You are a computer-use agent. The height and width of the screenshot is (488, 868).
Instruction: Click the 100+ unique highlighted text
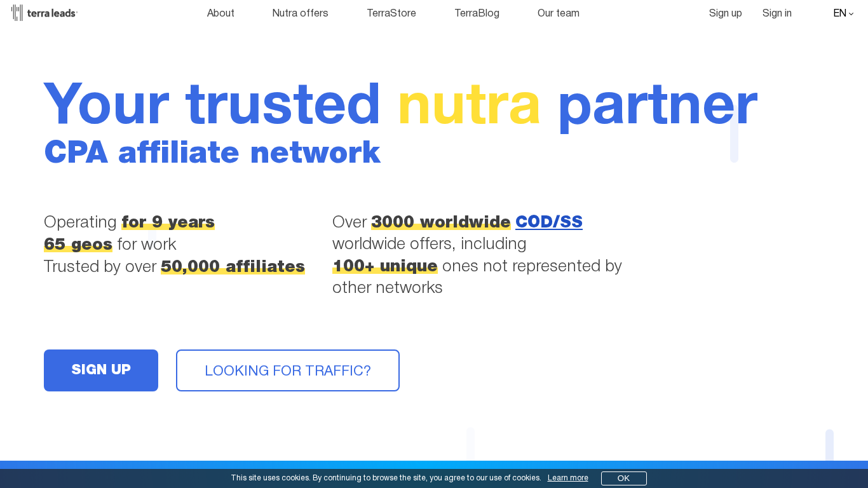pyautogui.click(x=385, y=266)
